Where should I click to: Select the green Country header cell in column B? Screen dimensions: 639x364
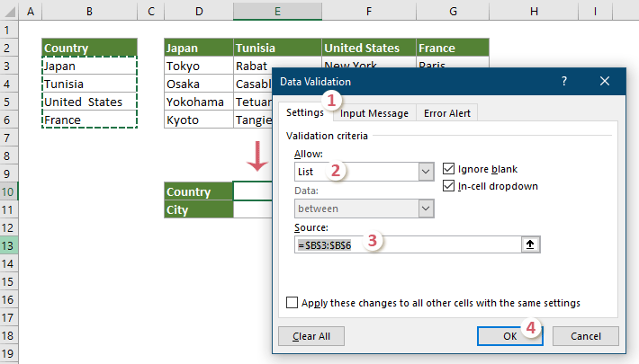click(89, 48)
